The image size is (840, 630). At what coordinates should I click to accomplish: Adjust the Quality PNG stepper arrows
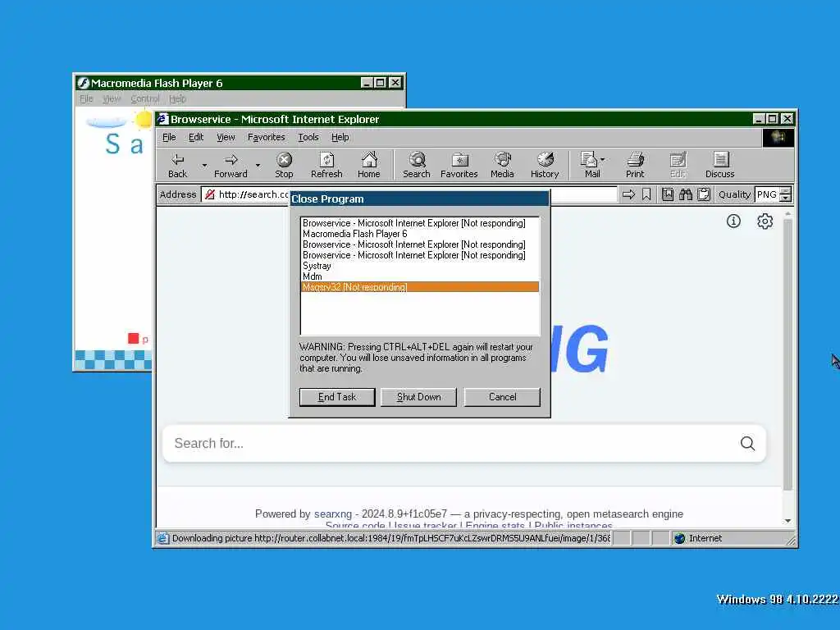tap(785, 194)
